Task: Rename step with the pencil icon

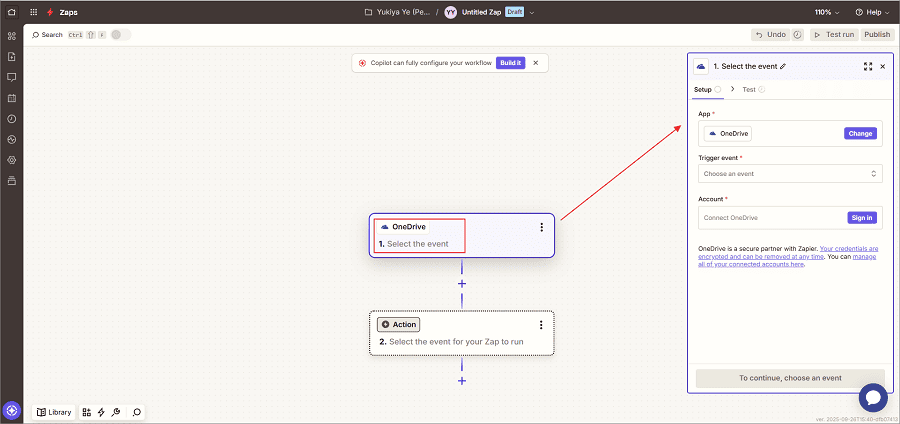Action: tap(783, 67)
